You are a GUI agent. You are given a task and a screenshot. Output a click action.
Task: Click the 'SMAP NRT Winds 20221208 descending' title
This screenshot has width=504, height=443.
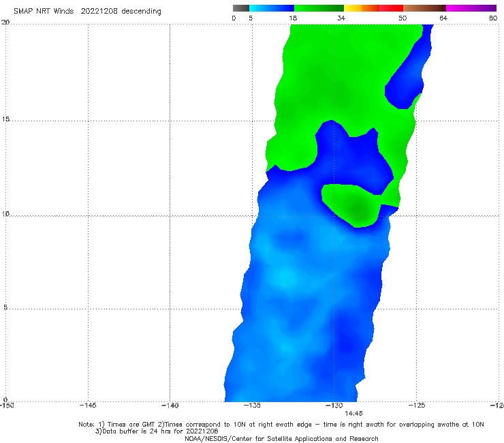point(87,12)
